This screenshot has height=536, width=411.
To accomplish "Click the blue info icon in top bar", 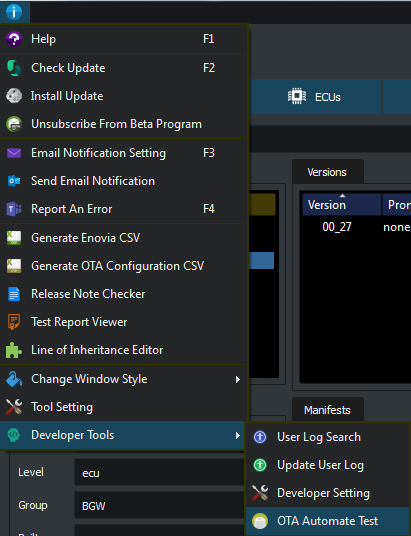I will (x=14, y=12).
